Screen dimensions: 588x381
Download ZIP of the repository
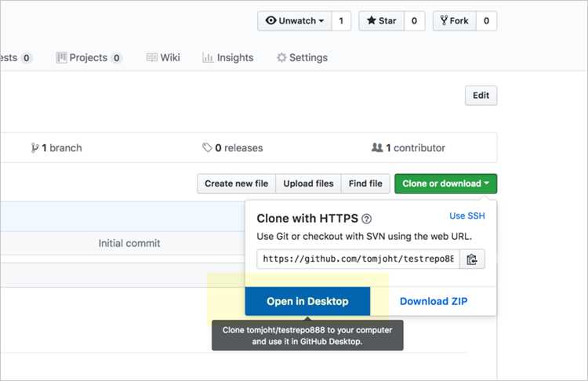click(434, 301)
